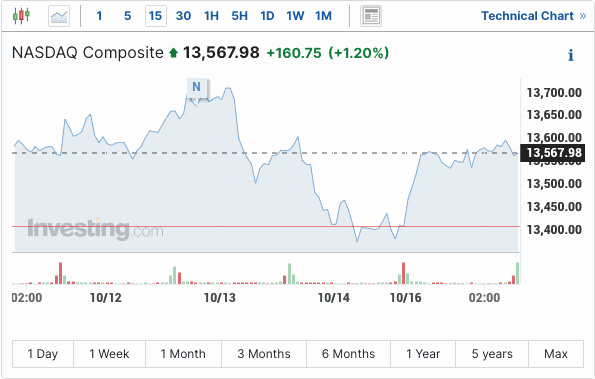
Task: Select the 30 minute interval
Action: pos(183,16)
